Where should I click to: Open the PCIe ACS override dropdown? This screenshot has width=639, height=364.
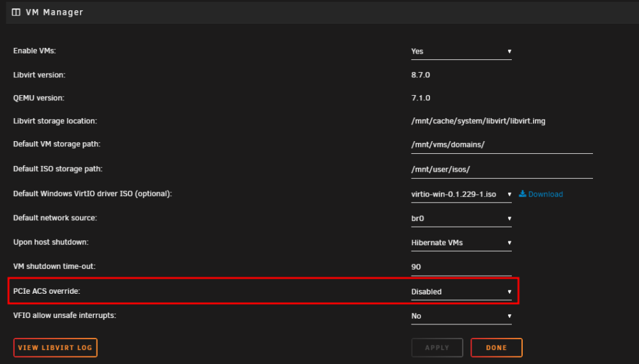tap(461, 292)
